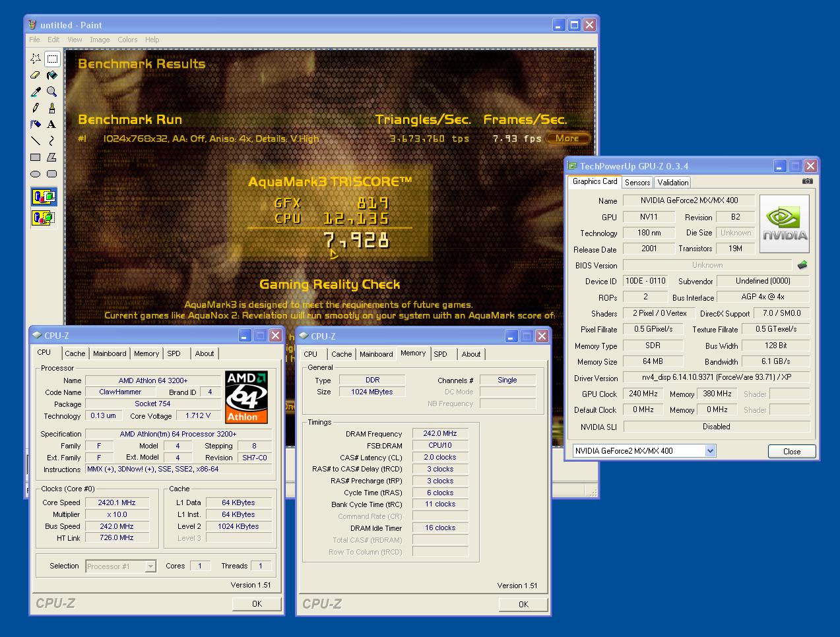Click the Bus Interface value AGP 4x @ 4x
Image resolution: width=840 pixels, height=637 pixels.
click(x=763, y=297)
